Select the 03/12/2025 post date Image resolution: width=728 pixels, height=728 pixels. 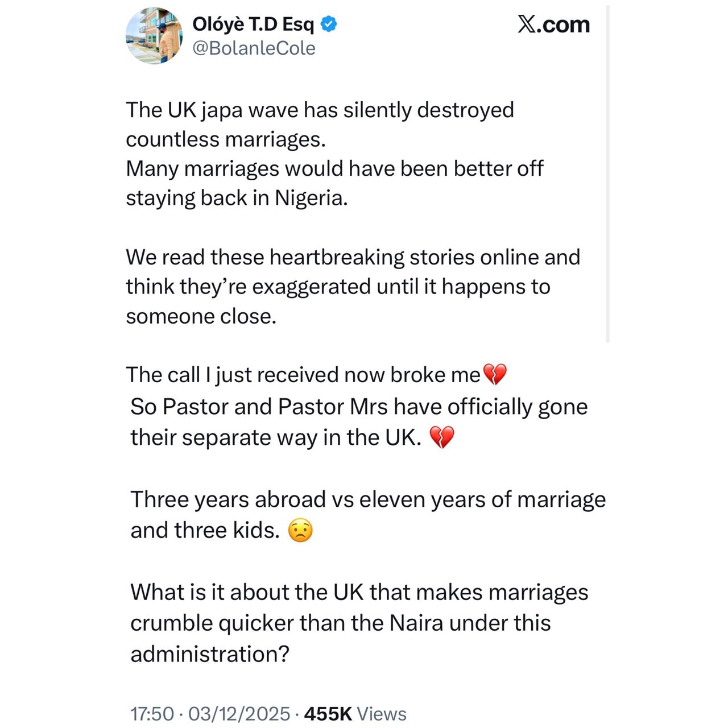click(x=239, y=714)
